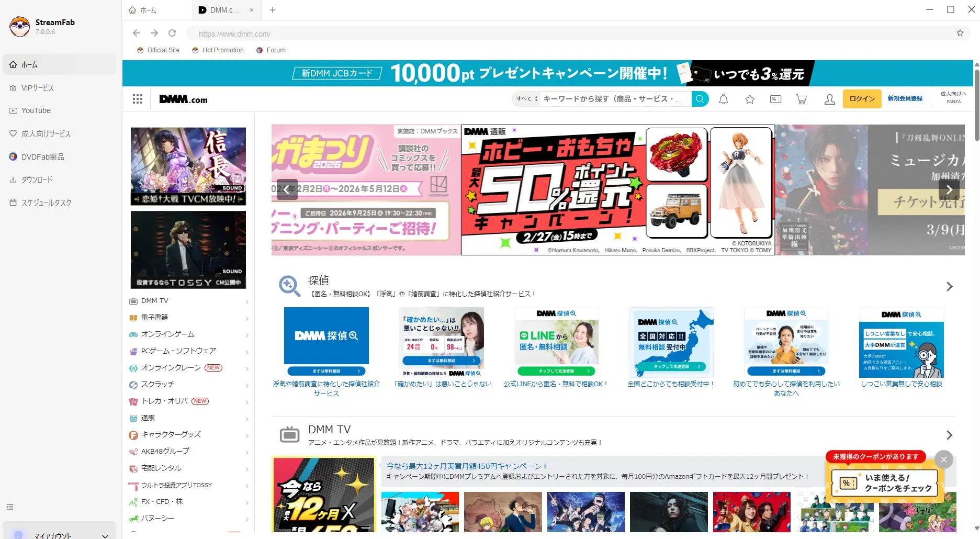Click the browser back arrow
Image resolution: width=980 pixels, height=539 pixels.
coord(137,33)
